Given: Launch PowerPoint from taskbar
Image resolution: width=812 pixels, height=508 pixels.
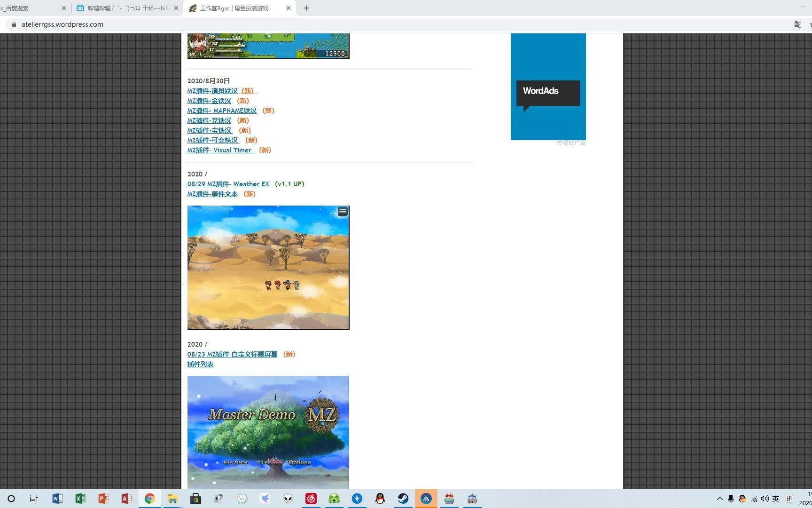Looking at the screenshot, I should point(103,499).
